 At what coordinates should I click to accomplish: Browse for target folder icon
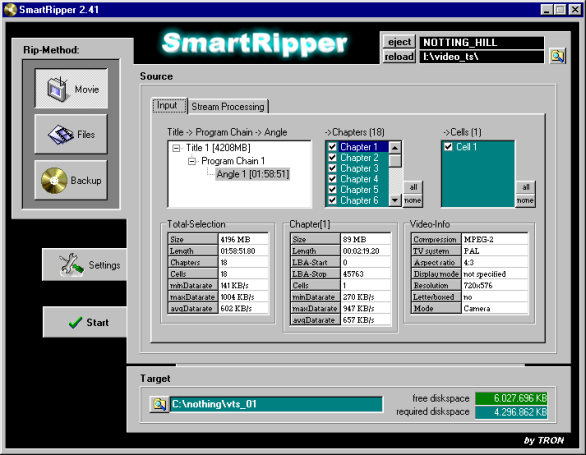point(160,404)
